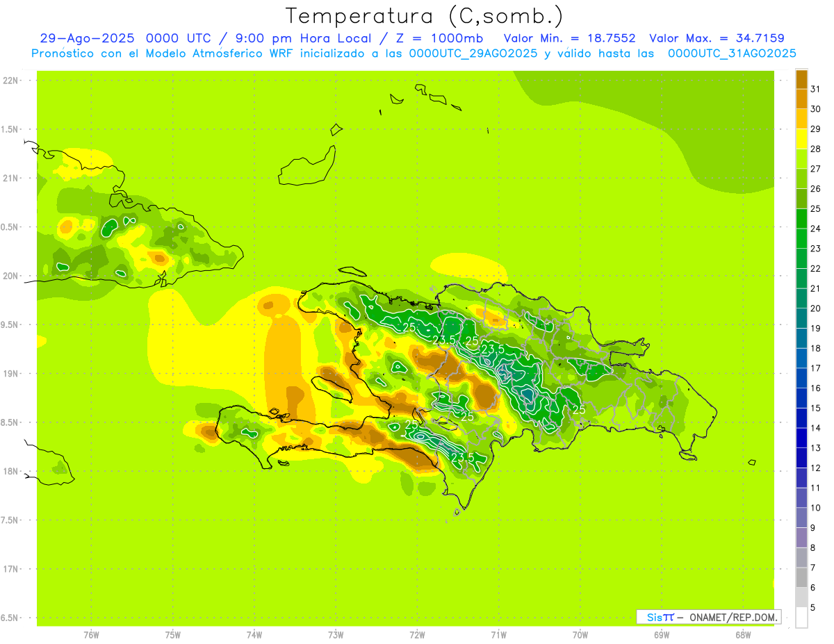Click the '68W' longitude label

coord(743,634)
